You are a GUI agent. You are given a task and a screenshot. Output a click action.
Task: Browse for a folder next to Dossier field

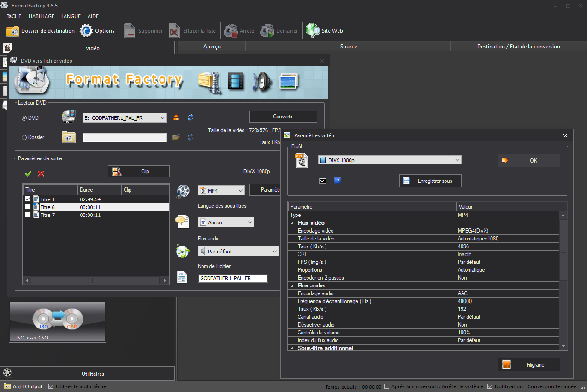[176, 137]
